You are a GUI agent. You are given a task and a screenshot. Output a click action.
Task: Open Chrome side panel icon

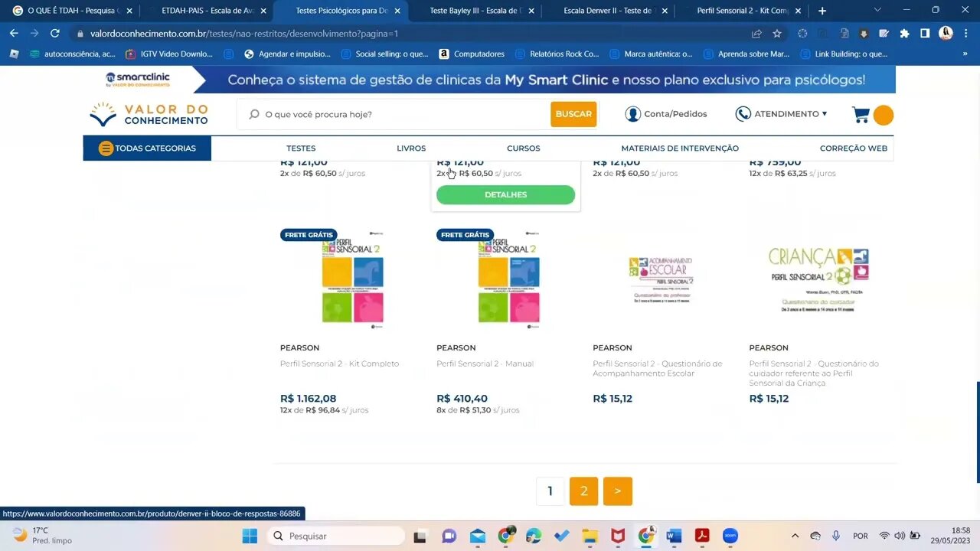pyautogui.click(x=925, y=34)
